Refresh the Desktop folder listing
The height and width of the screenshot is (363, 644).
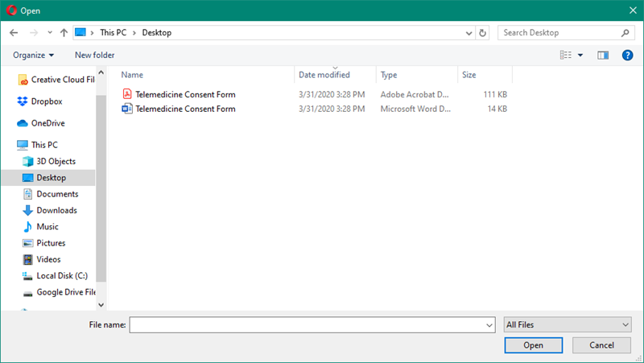[x=483, y=33]
